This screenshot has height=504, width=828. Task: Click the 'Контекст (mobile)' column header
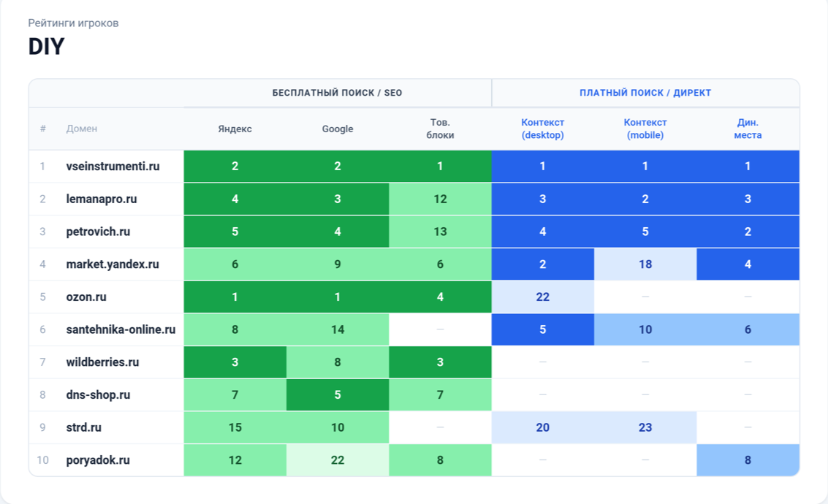(x=645, y=129)
